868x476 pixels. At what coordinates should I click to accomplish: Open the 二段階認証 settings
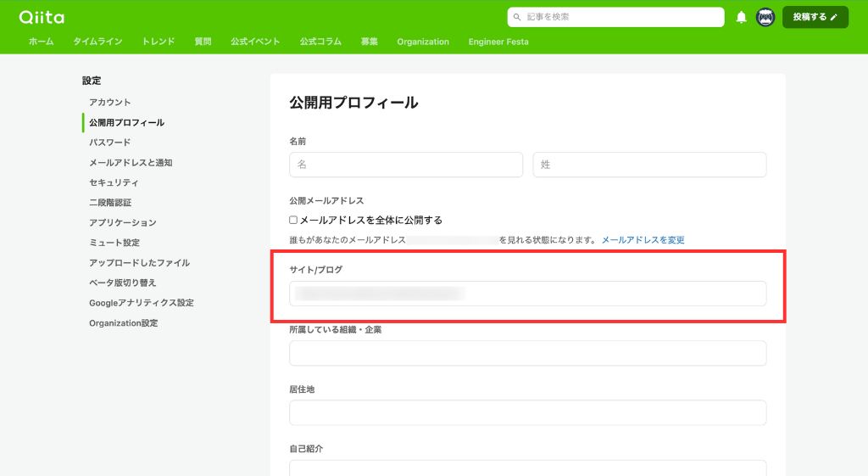[x=110, y=202]
